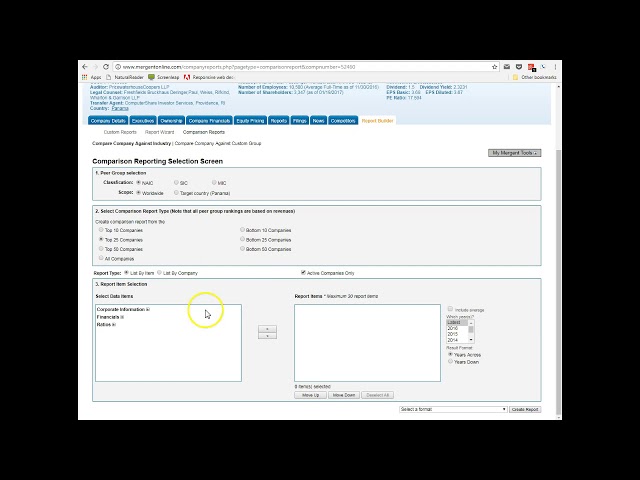640x480 pixels.
Task: Open the Pocket extension icon
Action: 519,67
